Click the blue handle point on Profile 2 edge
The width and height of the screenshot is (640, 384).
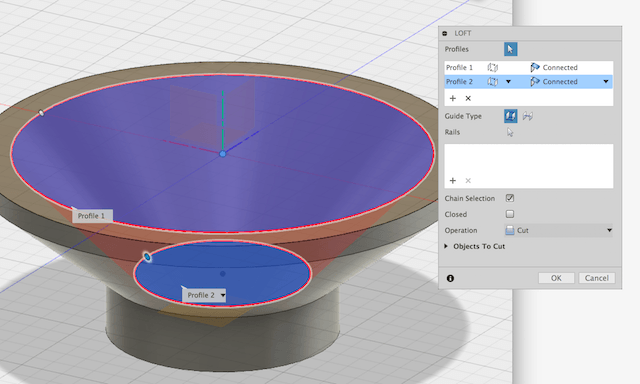click(147, 257)
